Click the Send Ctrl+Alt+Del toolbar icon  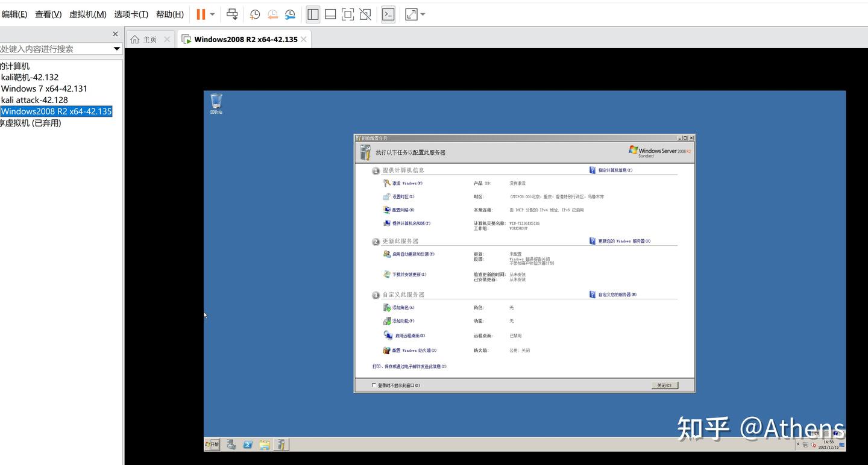coord(232,14)
